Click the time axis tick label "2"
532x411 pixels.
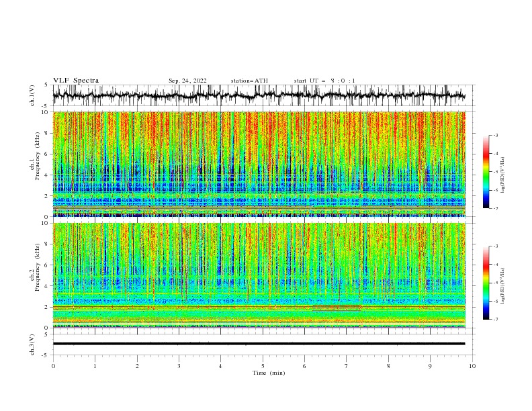(137, 366)
